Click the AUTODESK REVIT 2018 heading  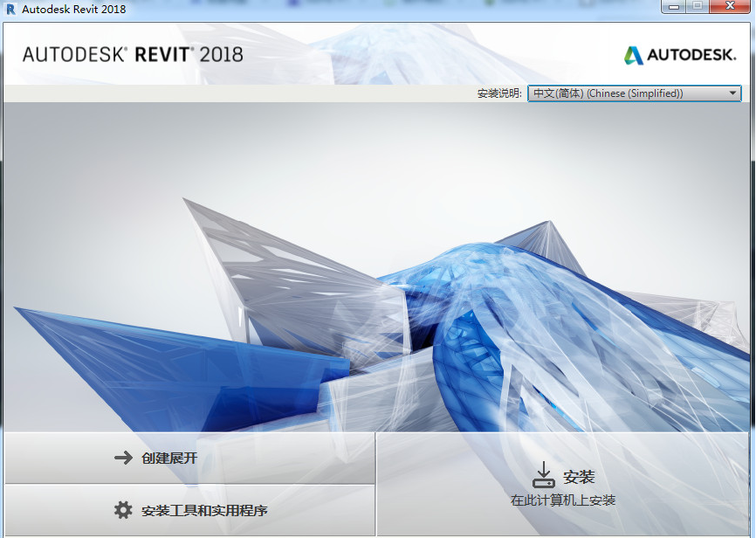pos(133,54)
